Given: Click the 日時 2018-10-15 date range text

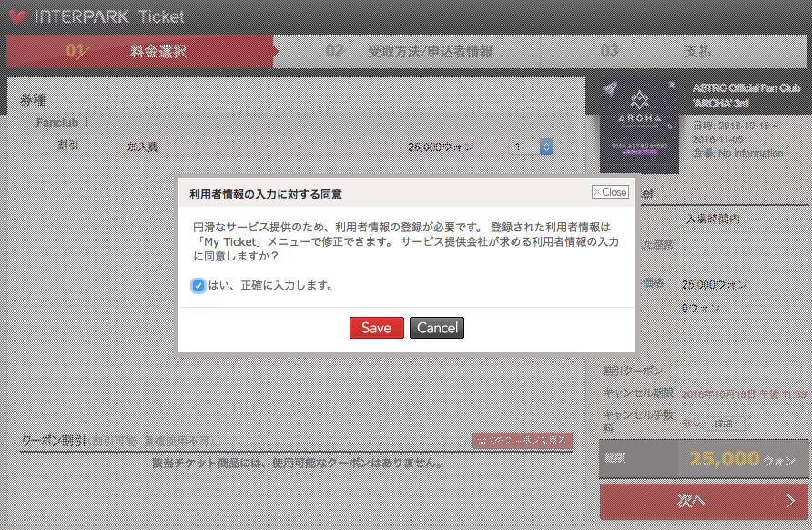Looking at the screenshot, I should [736, 133].
